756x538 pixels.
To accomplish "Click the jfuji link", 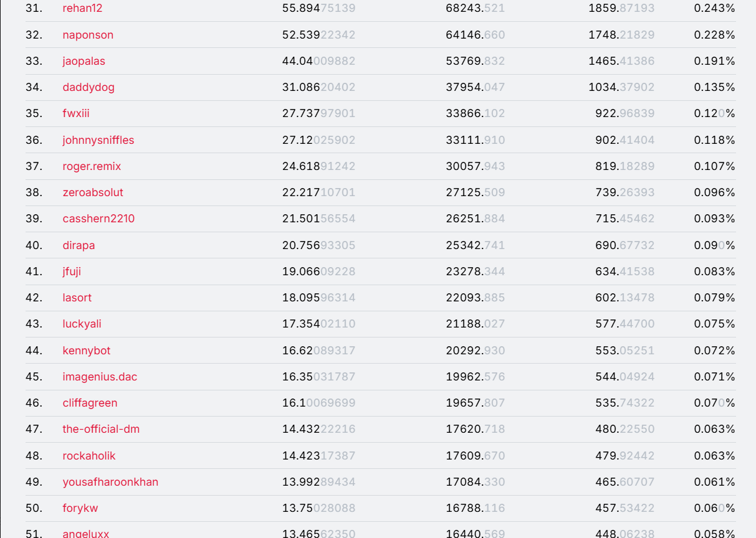I will click(72, 271).
